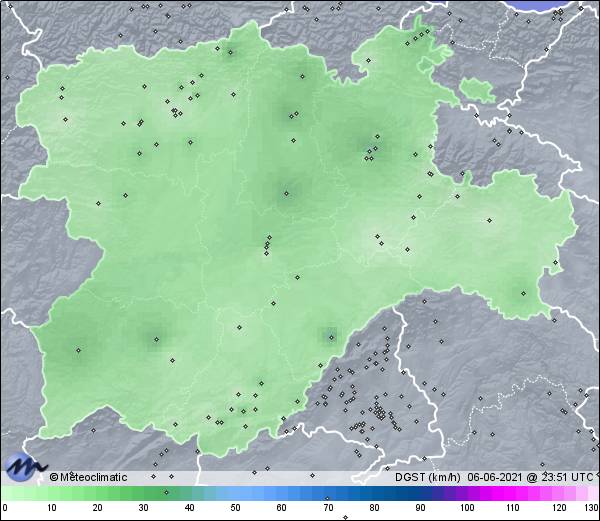Click the 10 label on the scale
600x521 pixels.
point(52,508)
